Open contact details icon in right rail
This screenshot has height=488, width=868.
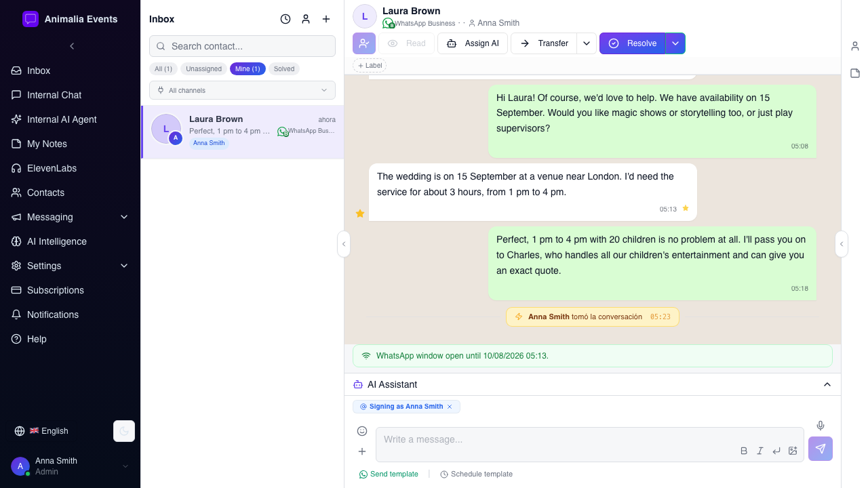pos(855,46)
